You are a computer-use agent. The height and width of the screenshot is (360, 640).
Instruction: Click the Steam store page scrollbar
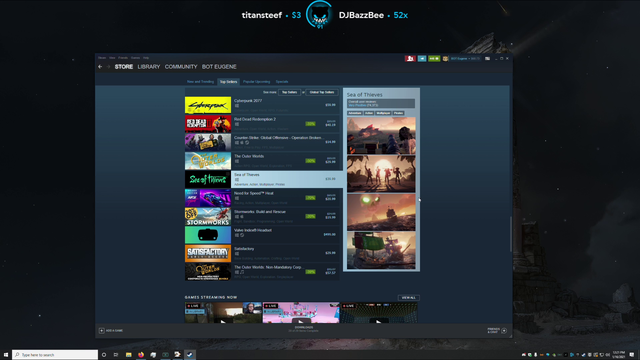click(510, 234)
